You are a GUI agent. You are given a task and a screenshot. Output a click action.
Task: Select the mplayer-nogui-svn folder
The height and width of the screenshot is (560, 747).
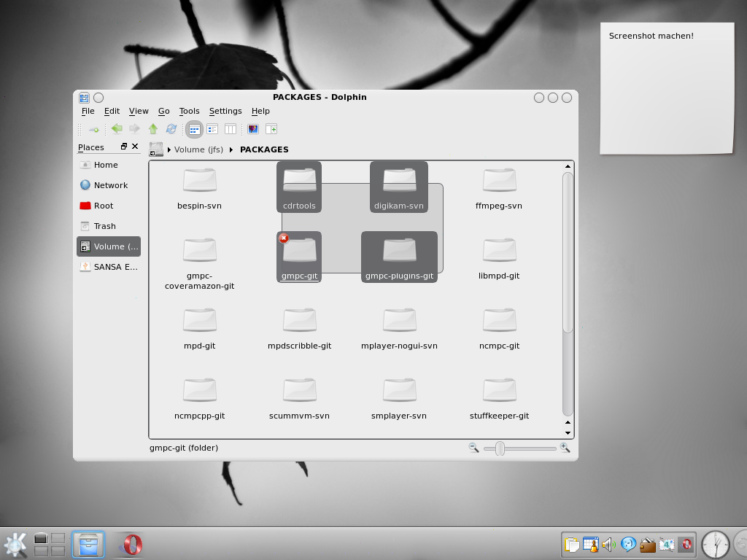pyautogui.click(x=399, y=329)
